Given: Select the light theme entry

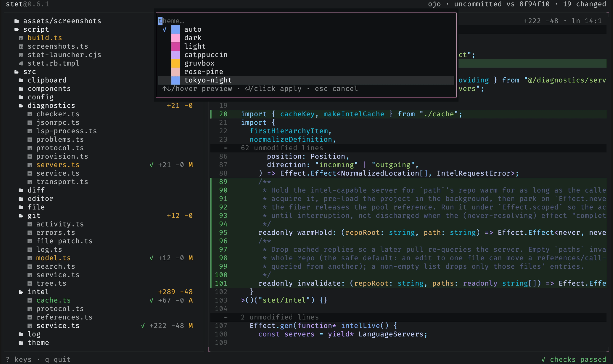Looking at the screenshot, I should 306,46.
